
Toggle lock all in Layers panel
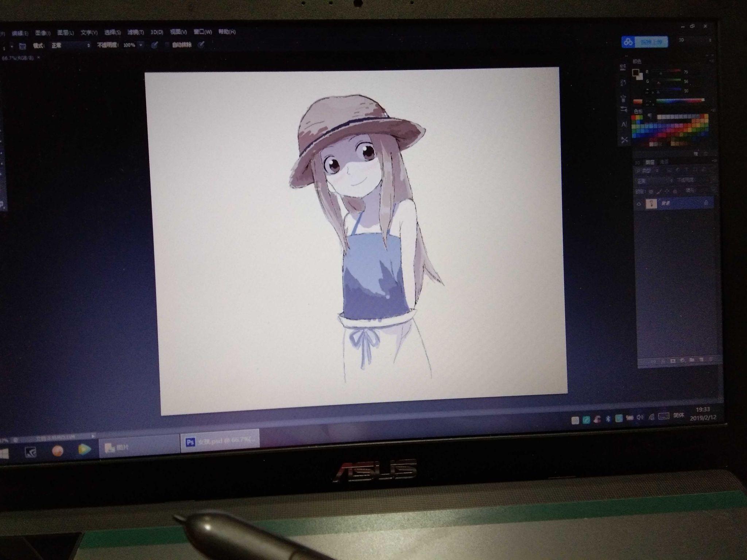point(675,191)
